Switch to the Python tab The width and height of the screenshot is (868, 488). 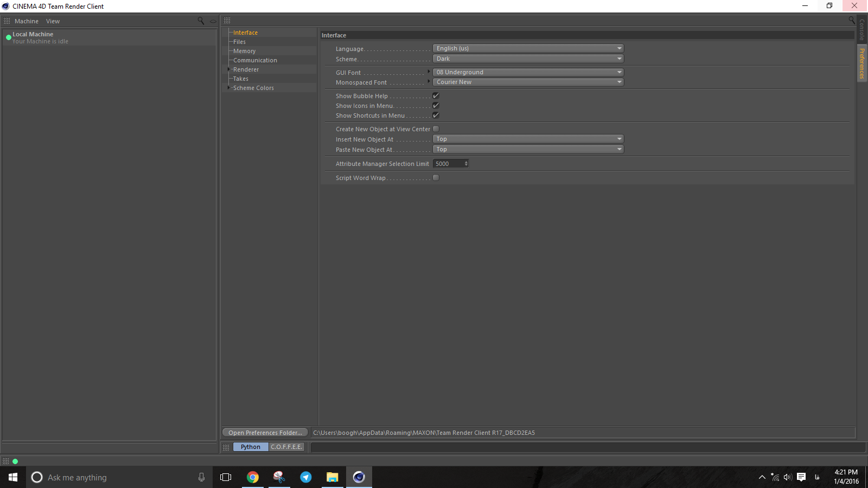pyautogui.click(x=251, y=447)
